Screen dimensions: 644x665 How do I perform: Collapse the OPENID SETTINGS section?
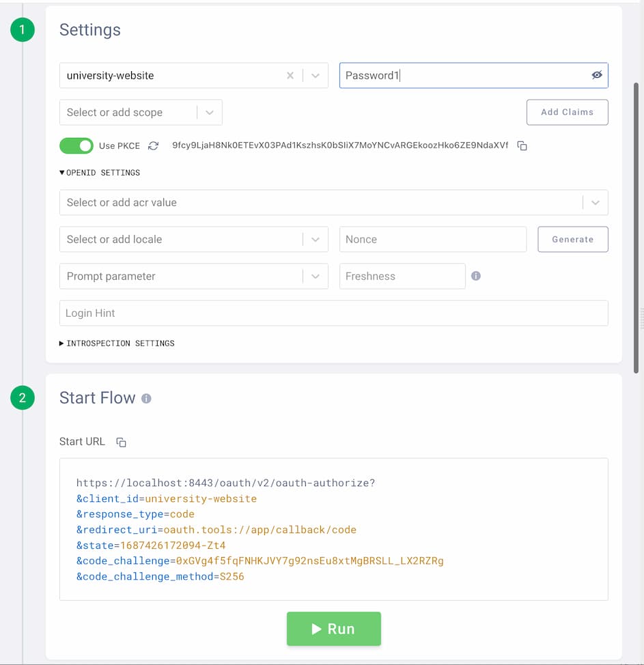pyautogui.click(x=100, y=172)
